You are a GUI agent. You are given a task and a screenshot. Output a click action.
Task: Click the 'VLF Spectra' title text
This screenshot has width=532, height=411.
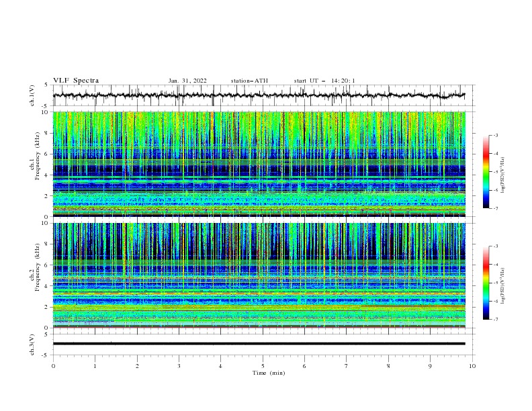[76, 81]
